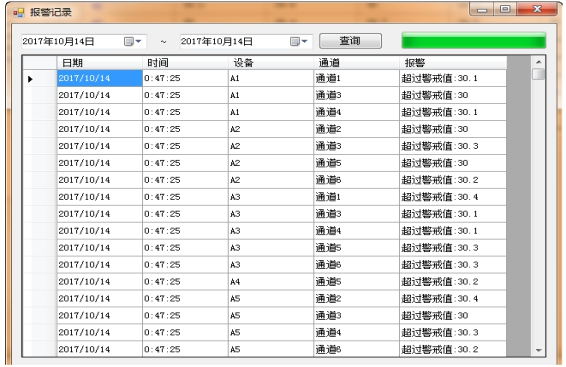The height and width of the screenshot is (367, 566).
Task: Sort by the 时间 column header
Action: click(x=185, y=63)
